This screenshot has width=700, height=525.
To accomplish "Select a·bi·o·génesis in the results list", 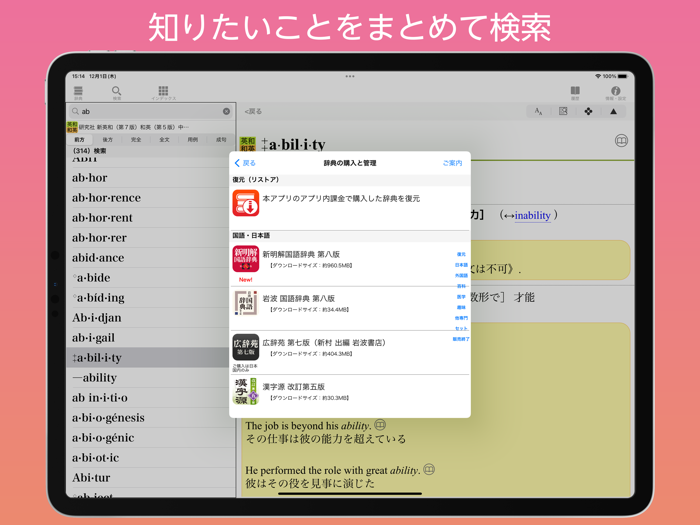I will (151, 418).
